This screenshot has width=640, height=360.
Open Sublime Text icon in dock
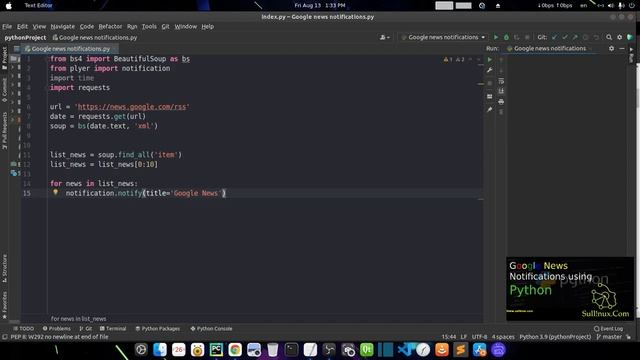pyautogui.click(x=461, y=350)
